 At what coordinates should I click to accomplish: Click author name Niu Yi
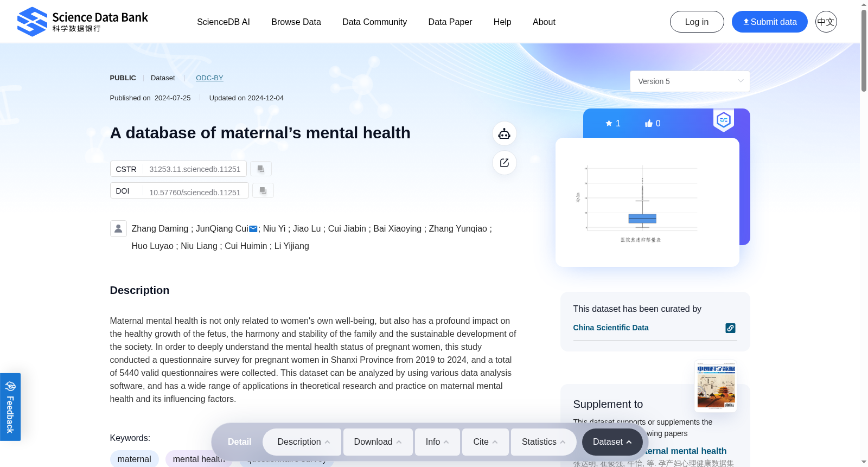pyautogui.click(x=274, y=229)
